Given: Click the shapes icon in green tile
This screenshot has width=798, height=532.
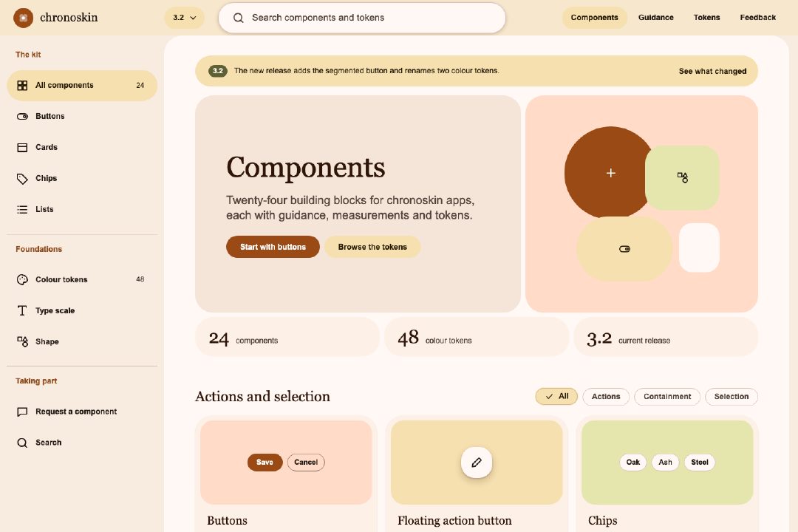Looking at the screenshot, I should [x=683, y=177].
